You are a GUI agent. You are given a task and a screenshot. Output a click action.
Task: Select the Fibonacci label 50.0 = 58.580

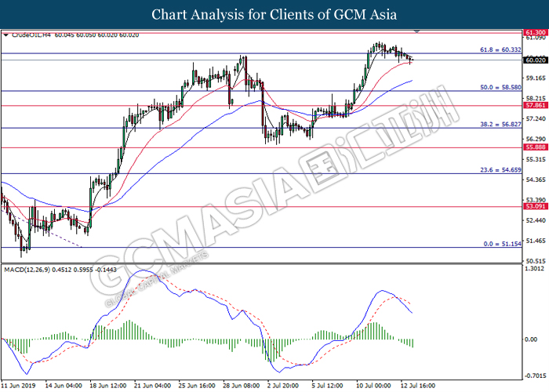coord(500,87)
